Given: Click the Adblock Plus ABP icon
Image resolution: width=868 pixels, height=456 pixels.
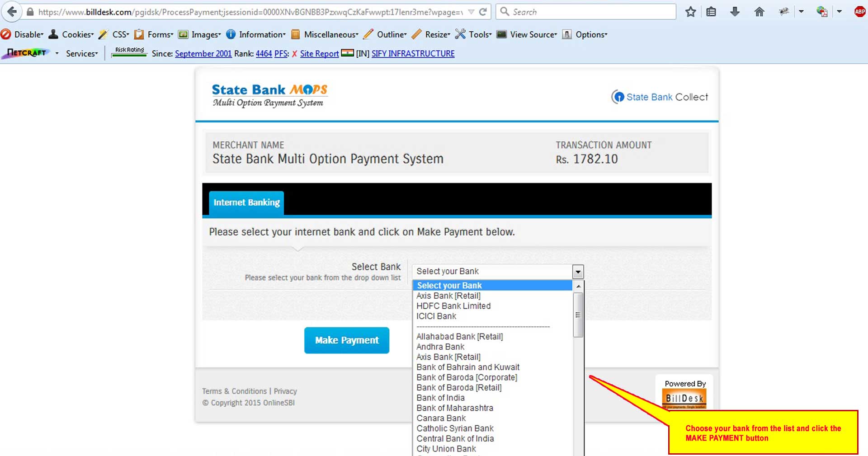Looking at the screenshot, I should (859, 12).
